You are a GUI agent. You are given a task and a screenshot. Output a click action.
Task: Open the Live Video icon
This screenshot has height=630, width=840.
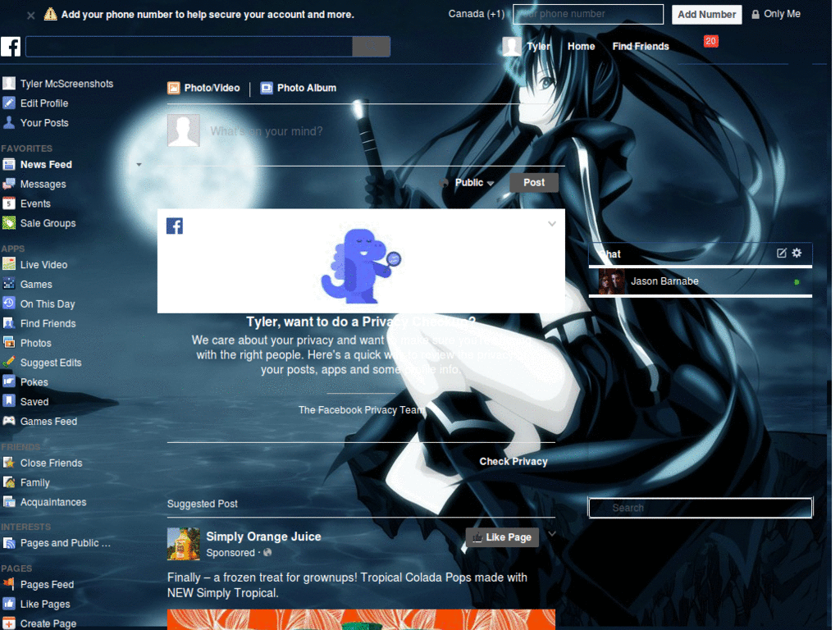[x=8, y=264]
